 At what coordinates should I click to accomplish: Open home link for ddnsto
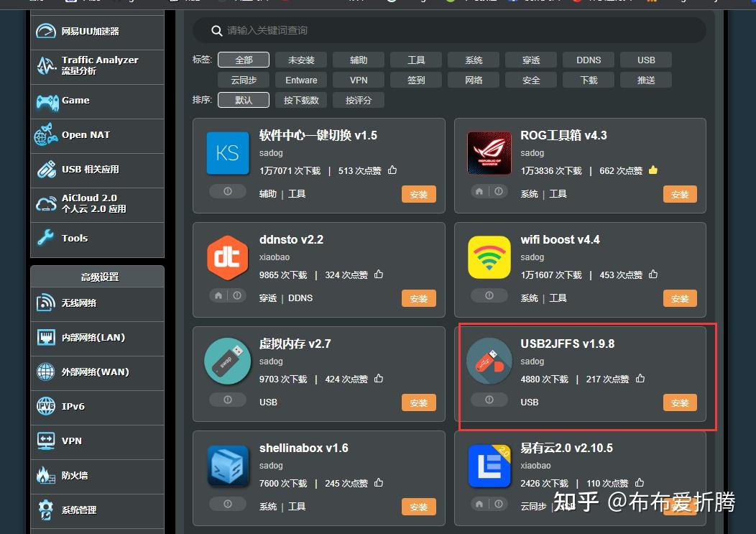pyautogui.click(x=218, y=295)
